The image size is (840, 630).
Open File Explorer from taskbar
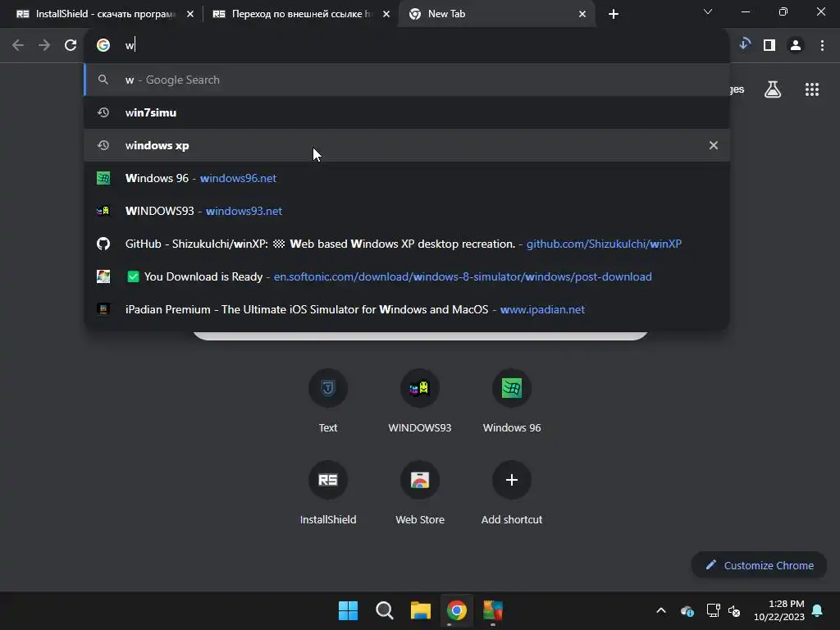421,610
